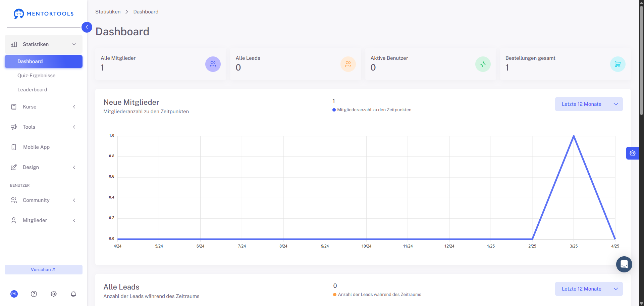This screenshot has height=306, width=644.
Task: Open Alle Leads Letzte 12 Monate dropdown
Action: 589,289
